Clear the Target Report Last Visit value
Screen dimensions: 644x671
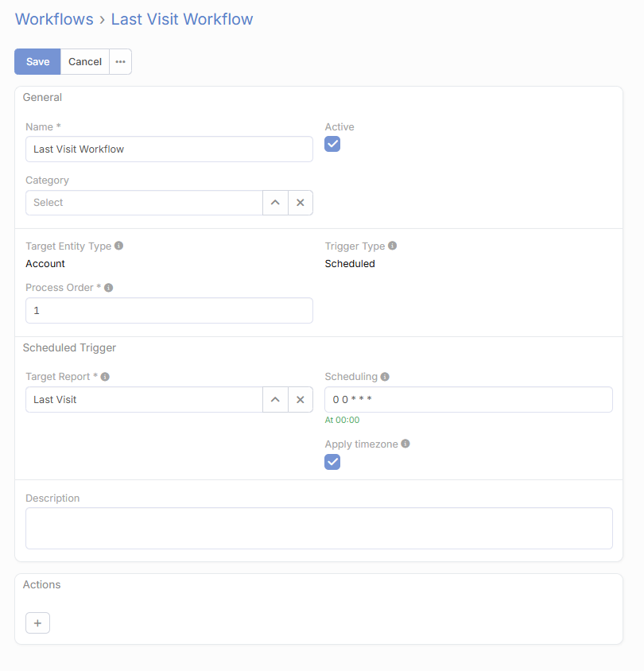(x=301, y=400)
